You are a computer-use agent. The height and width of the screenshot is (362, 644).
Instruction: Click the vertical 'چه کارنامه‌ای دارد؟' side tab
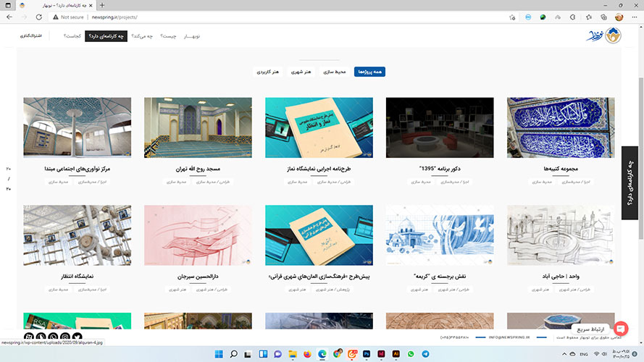(630, 183)
